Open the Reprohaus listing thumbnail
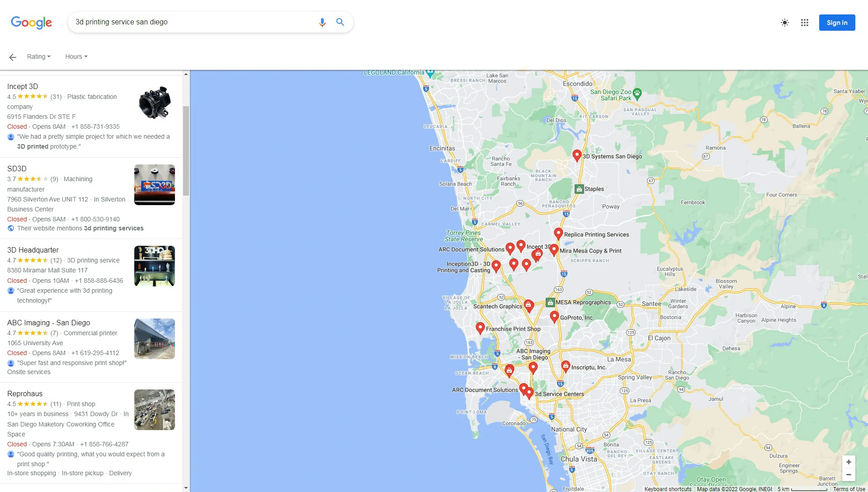The image size is (868, 492). coord(154,409)
